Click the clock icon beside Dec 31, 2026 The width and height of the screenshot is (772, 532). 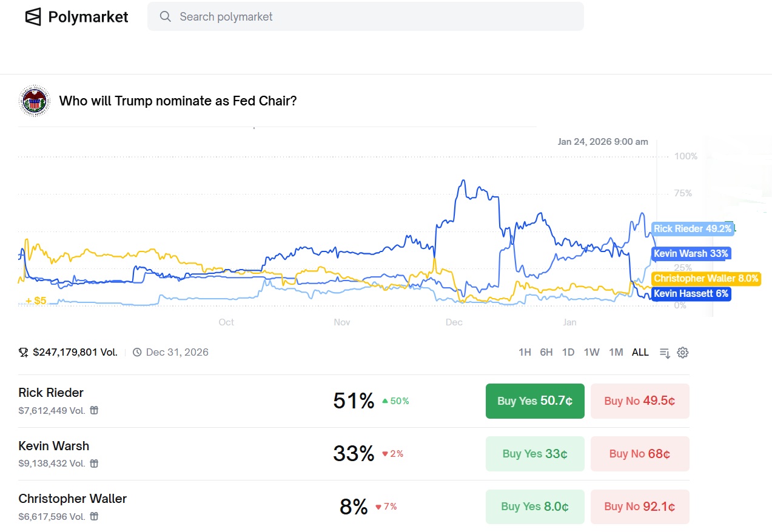click(x=137, y=353)
